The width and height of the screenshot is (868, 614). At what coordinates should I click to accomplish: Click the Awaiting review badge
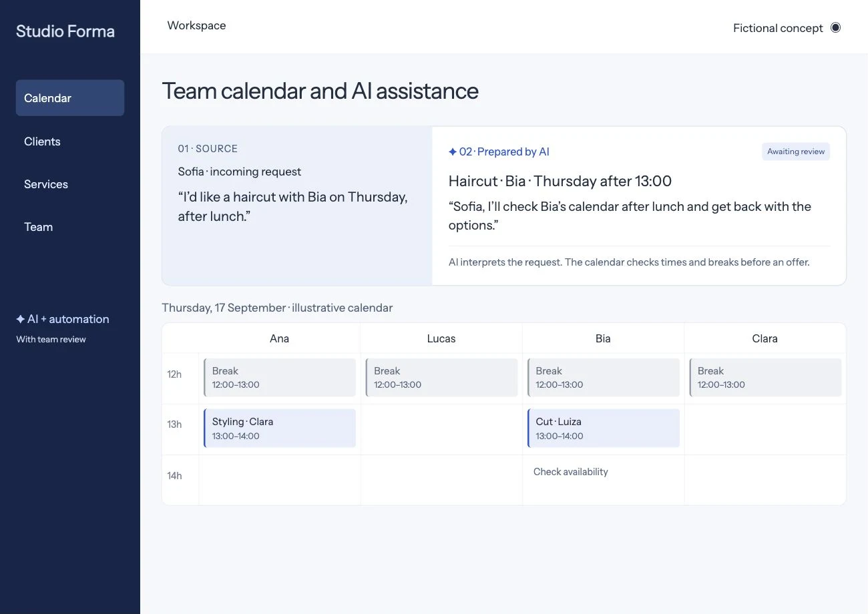[x=796, y=151]
